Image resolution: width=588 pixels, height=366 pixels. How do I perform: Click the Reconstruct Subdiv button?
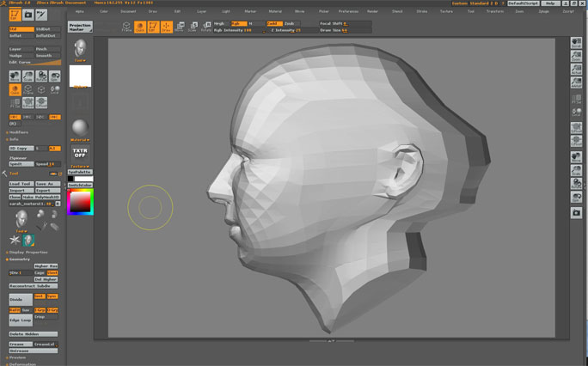coord(34,286)
